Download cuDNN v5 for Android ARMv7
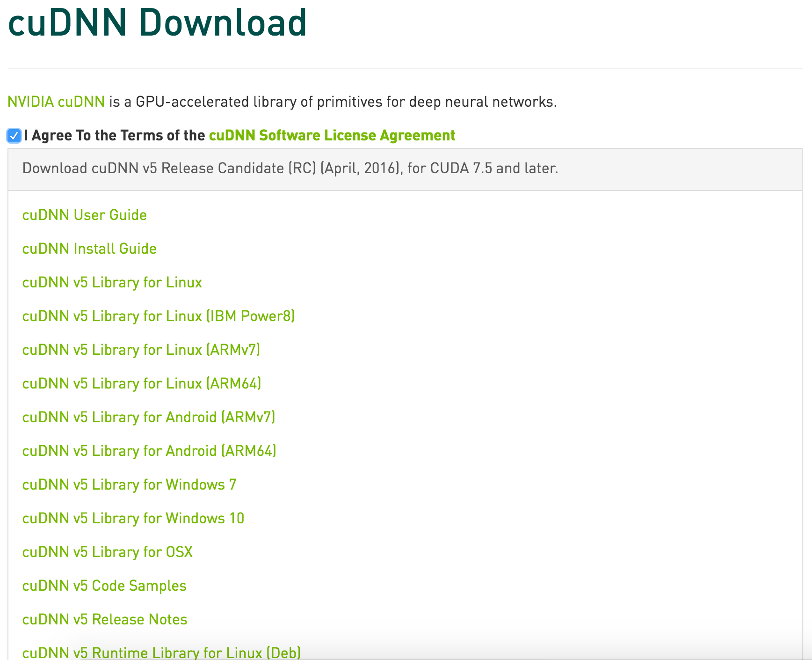 pos(148,417)
